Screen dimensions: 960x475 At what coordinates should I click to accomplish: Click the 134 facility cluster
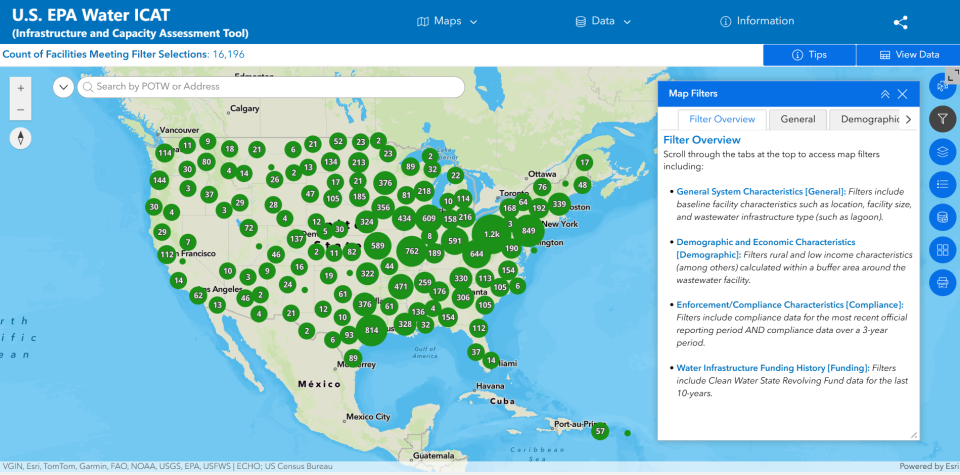pos(331,162)
